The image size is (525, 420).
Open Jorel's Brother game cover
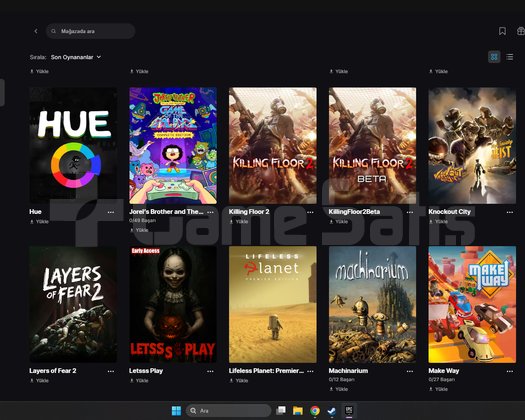pos(173,146)
